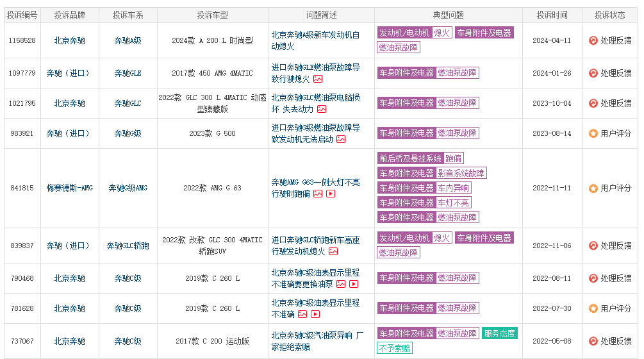Open brand link 梅赛德斯-AMG
Screen dimensions: 644x359
pos(69,188)
